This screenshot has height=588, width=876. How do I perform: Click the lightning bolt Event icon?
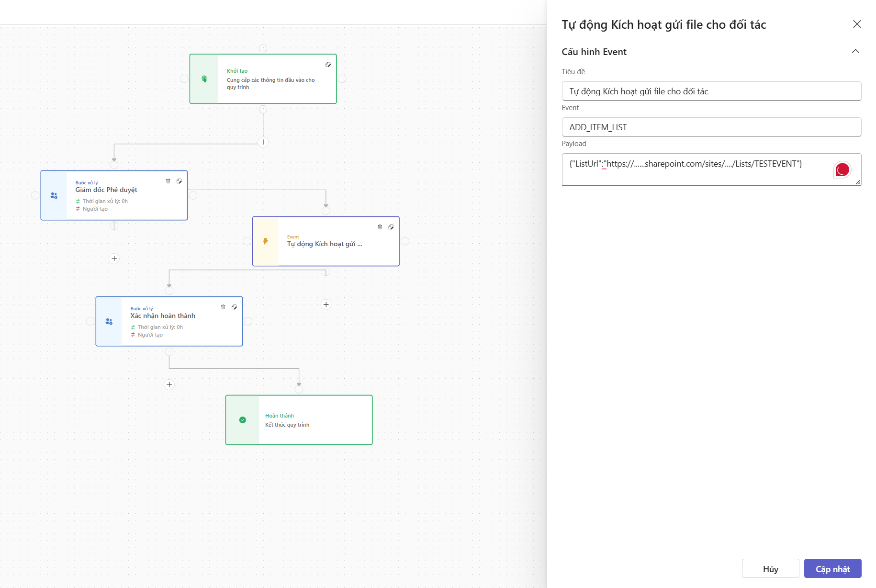click(266, 241)
